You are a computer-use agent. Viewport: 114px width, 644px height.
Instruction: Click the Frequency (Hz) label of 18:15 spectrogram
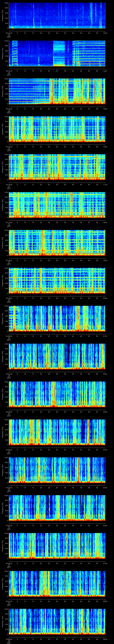pyautogui.click(x=3, y=129)
